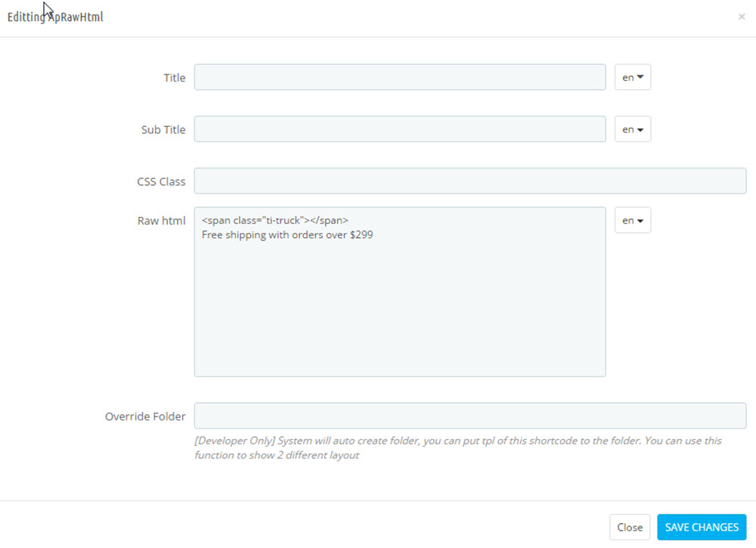
Task: Open the Raw html language 'en' dropdown
Action: coord(632,221)
